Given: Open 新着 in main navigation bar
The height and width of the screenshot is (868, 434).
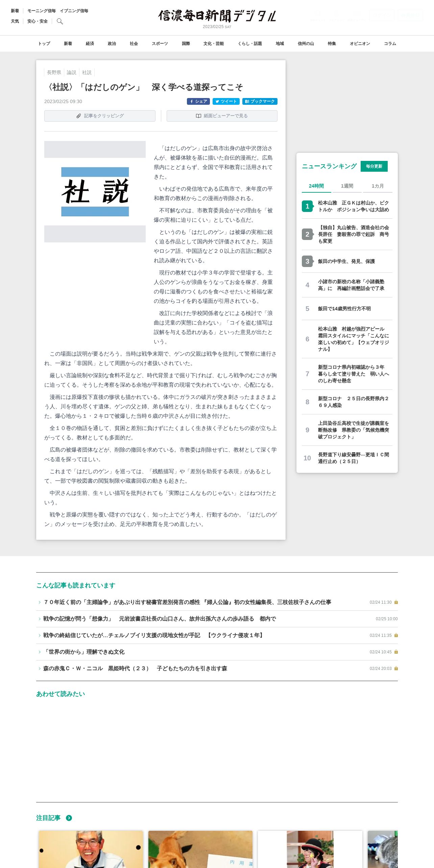Looking at the screenshot, I should point(68,44).
